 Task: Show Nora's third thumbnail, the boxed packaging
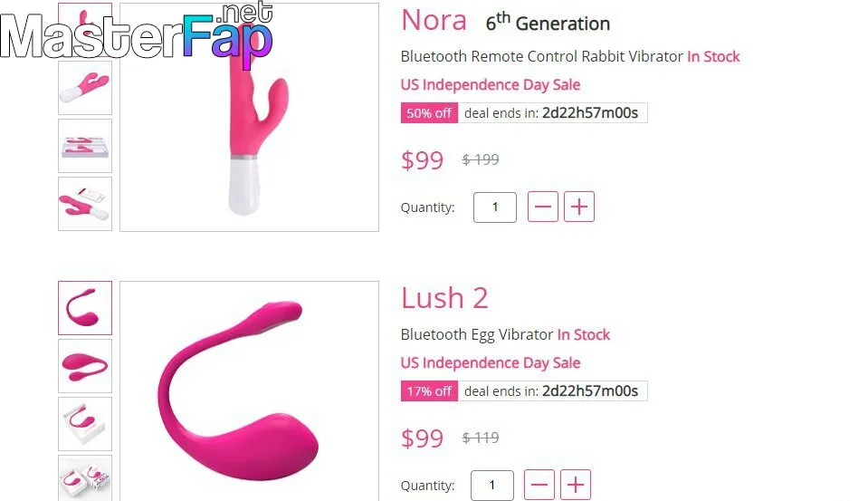[85, 146]
